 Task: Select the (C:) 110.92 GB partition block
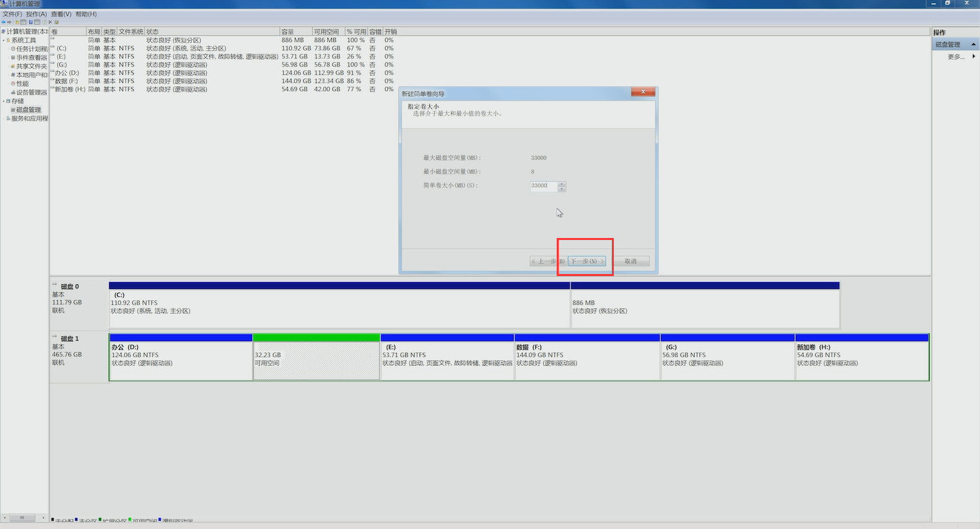339,305
